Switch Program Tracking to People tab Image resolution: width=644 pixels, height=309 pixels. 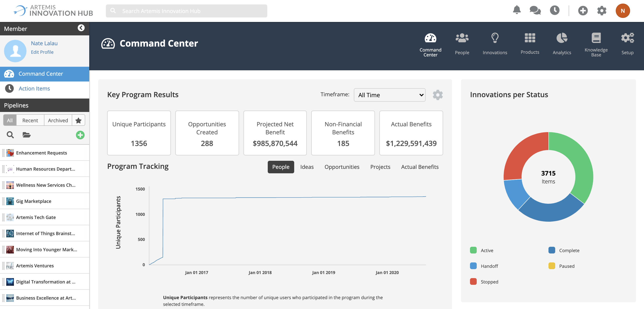281,167
